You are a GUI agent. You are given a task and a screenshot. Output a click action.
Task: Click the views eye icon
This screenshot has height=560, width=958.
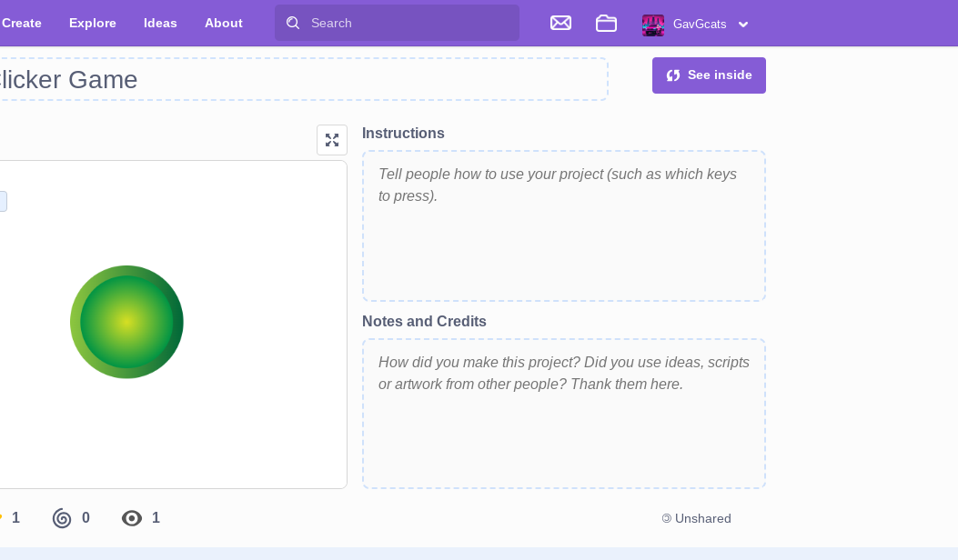point(132,517)
